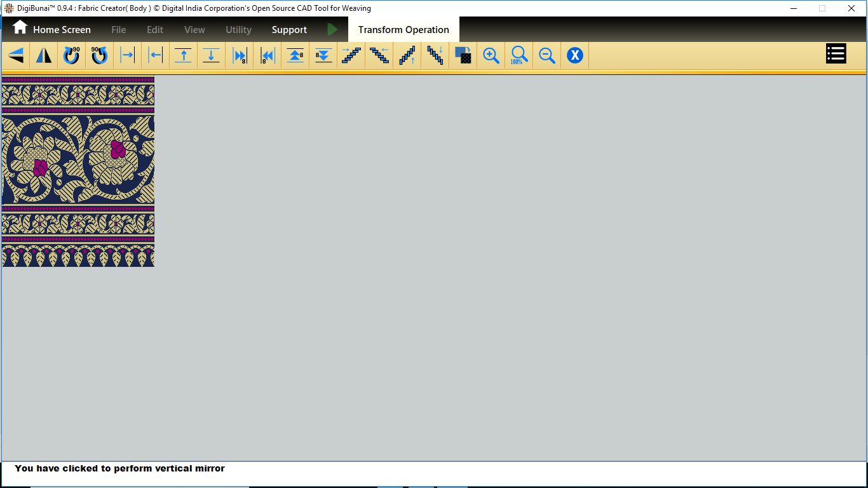The height and width of the screenshot is (488, 868).
Task: Click the move up arrow icon
Action: [x=183, y=56]
